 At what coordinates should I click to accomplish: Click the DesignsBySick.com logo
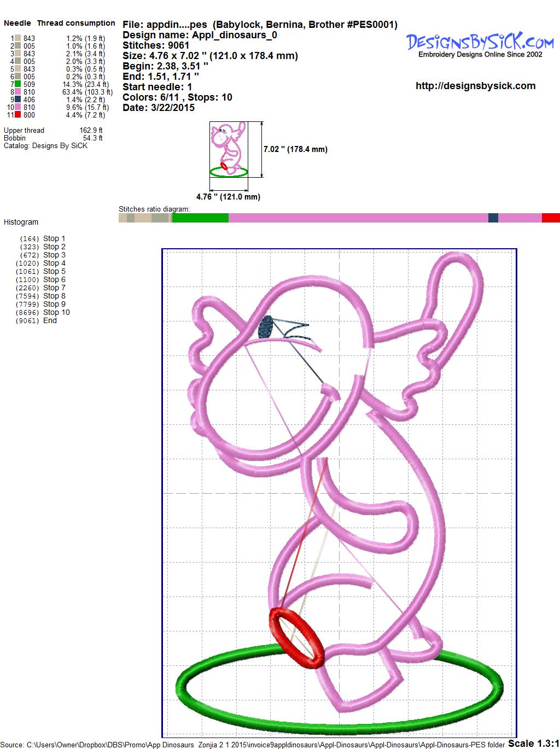pyautogui.click(x=480, y=43)
